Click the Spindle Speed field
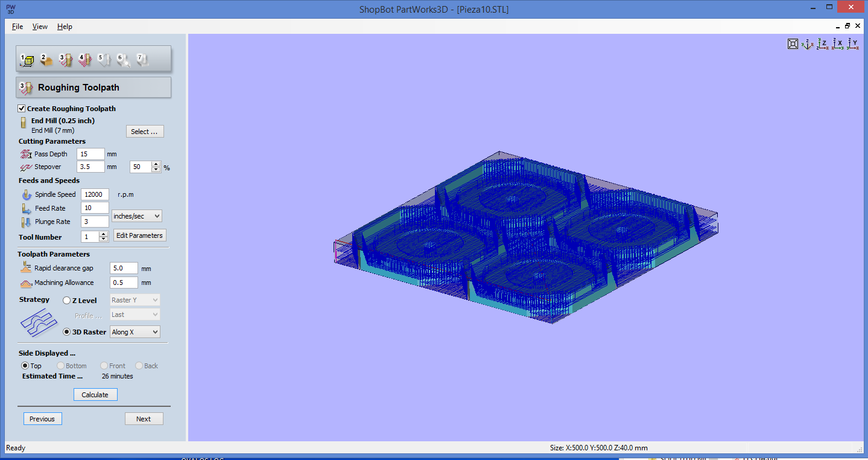 tap(95, 194)
